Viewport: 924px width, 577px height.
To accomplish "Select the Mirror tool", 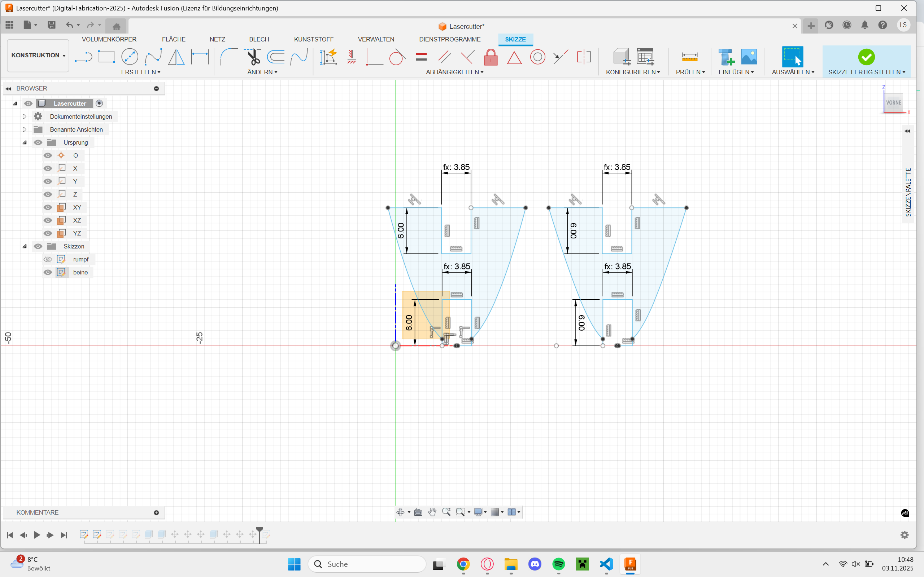I will [176, 57].
